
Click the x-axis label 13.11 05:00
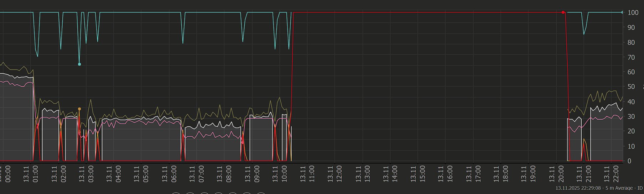point(141,174)
